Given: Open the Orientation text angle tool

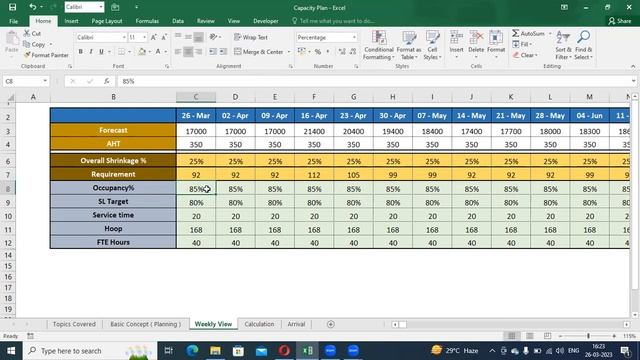Looking at the screenshot, I should 213,37.
